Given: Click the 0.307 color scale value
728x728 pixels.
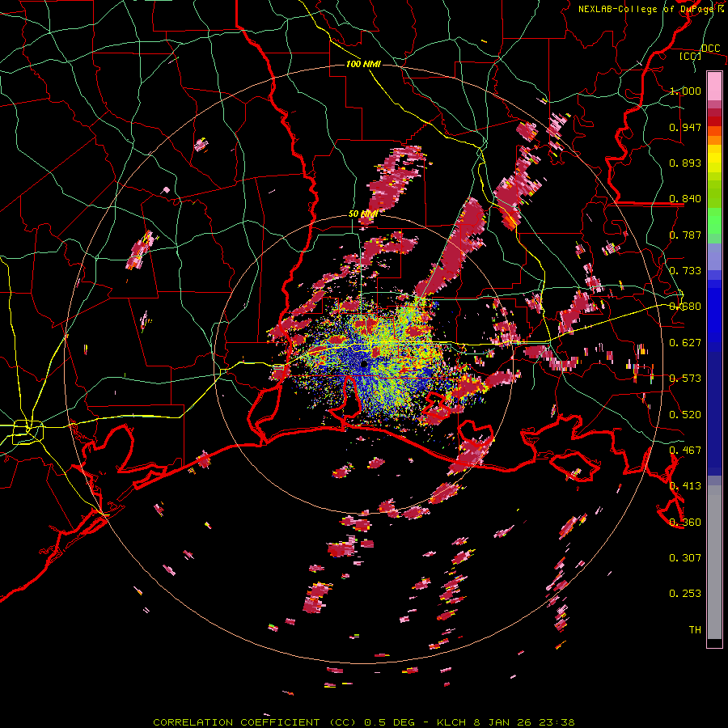Looking at the screenshot, I should pos(685,558).
